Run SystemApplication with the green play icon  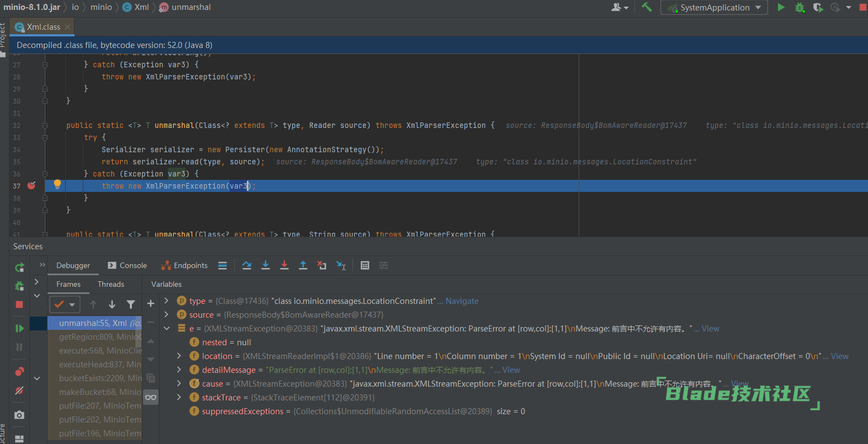pos(781,7)
